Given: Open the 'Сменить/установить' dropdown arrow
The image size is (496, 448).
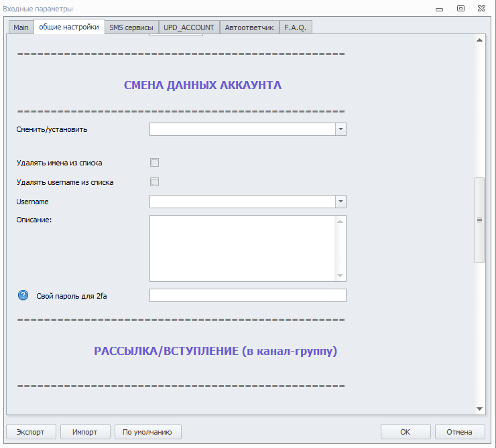Looking at the screenshot, I should (340, 129).
